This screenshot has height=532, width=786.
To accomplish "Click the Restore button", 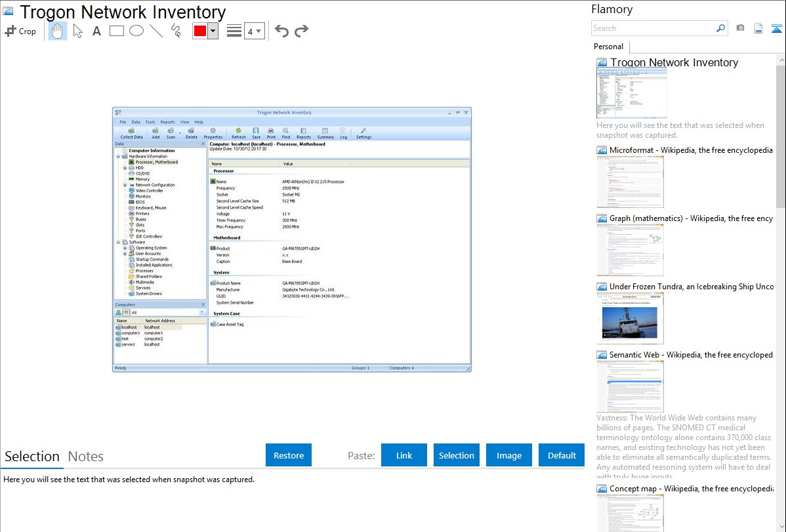I will pos(289,455).
